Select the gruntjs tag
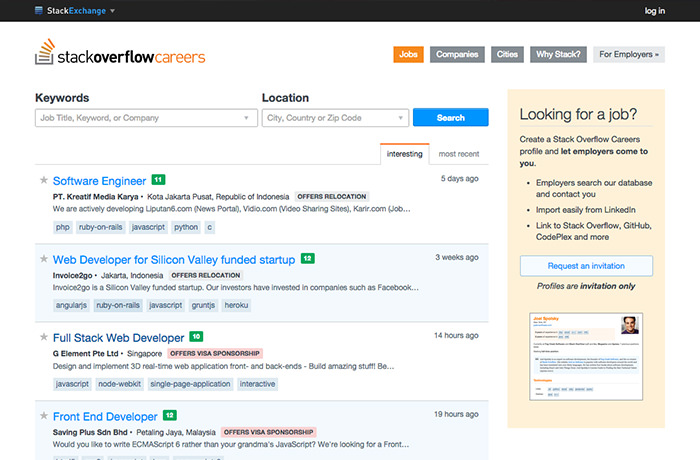This screenshot has width=700, height=460. coord(203,305)
